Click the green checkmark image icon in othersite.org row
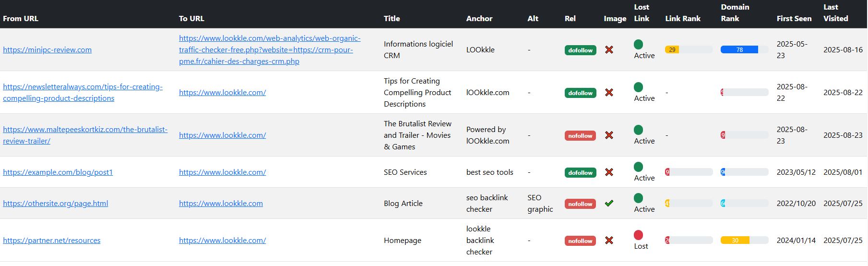 [x=609, y=203]
